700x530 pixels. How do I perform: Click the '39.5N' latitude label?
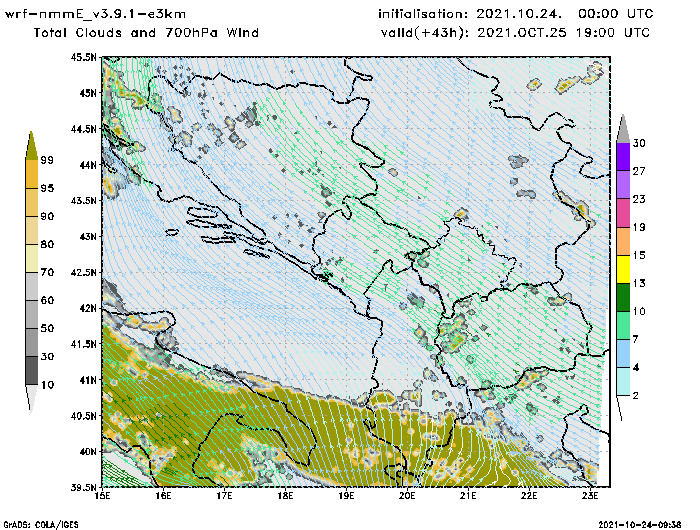click(x=83, y=488)
